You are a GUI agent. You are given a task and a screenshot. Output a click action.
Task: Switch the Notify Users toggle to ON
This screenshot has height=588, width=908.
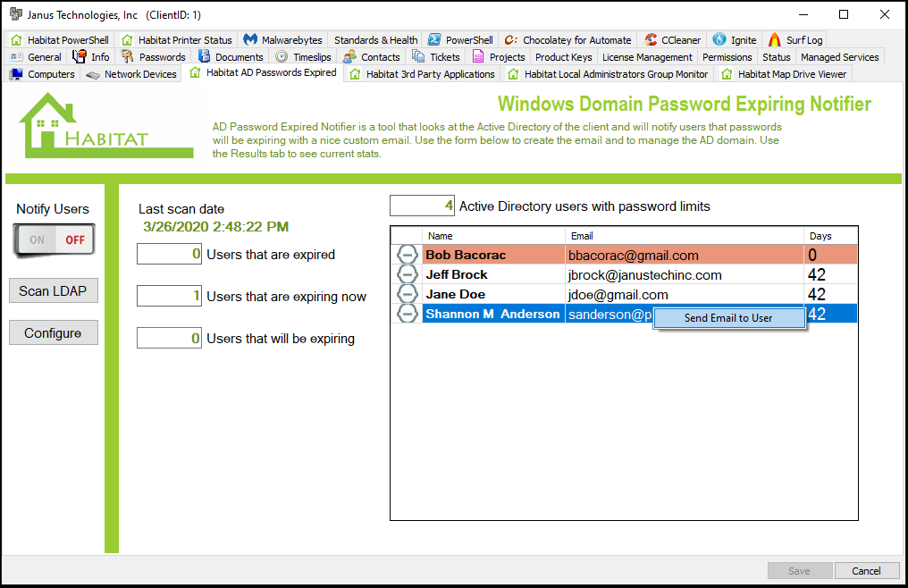point(36,239)
